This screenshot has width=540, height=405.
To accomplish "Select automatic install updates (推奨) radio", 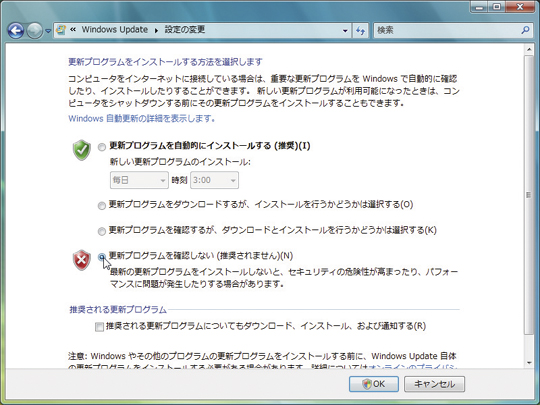I will [102, 147].
